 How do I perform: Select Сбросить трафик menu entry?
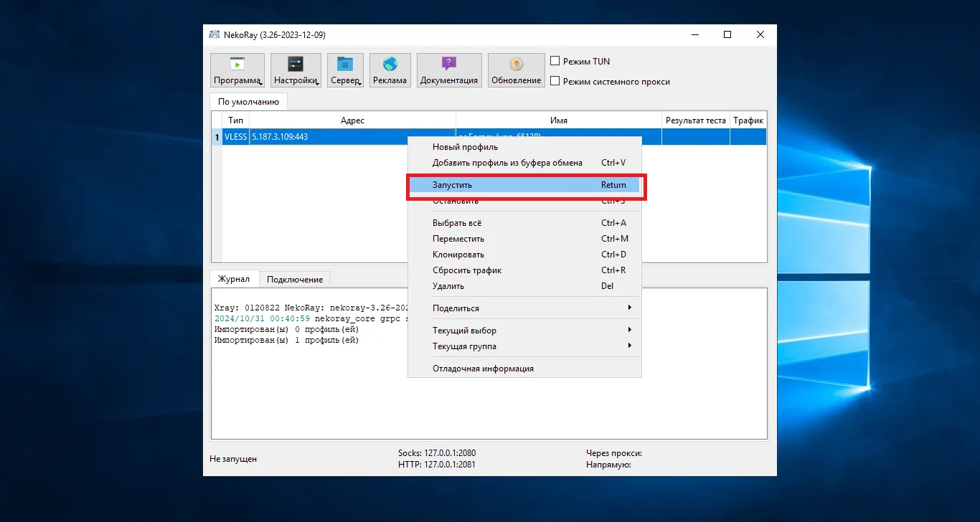(x=524, y=270)
